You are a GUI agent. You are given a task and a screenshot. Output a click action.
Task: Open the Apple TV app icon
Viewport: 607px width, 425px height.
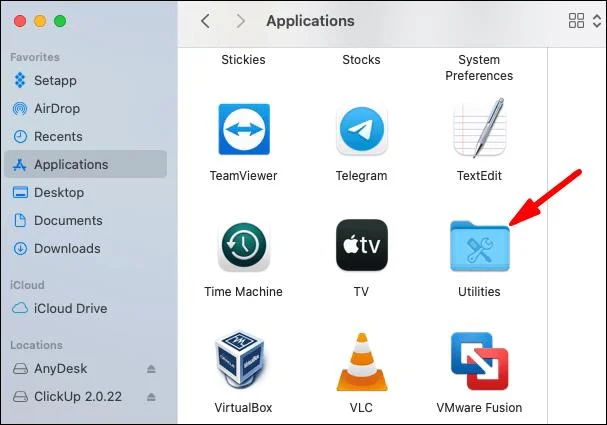(362, 245)
